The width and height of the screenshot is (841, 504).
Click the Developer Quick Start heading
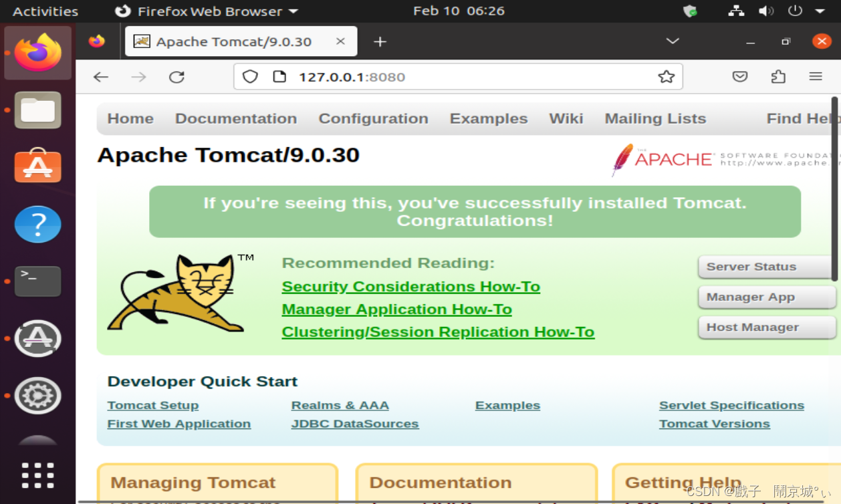(x=202, y=382)
